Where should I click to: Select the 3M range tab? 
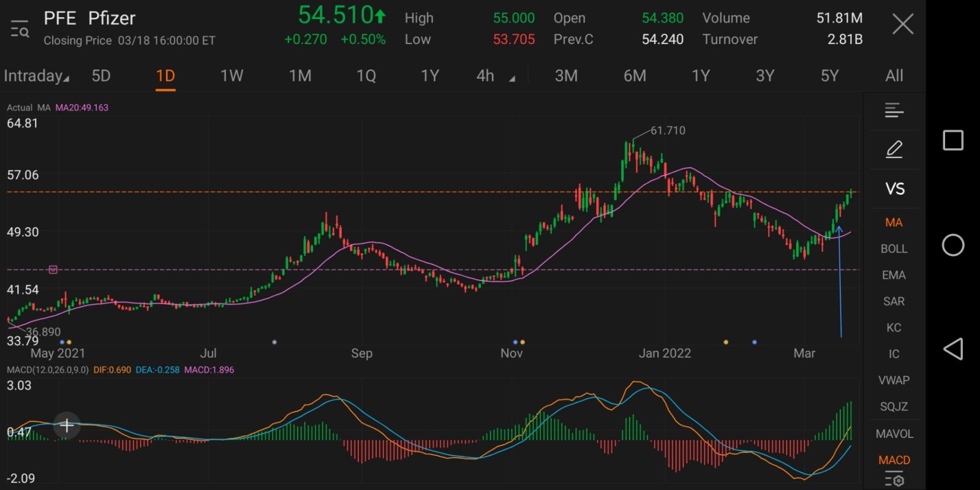click(x=566, y=76)
